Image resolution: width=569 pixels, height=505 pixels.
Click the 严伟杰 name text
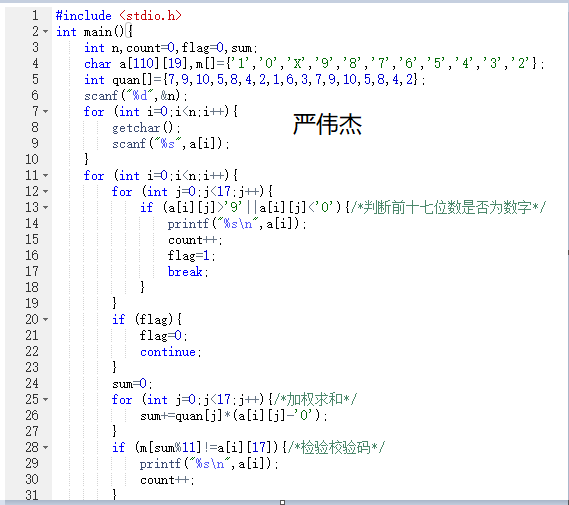[327, 124]
